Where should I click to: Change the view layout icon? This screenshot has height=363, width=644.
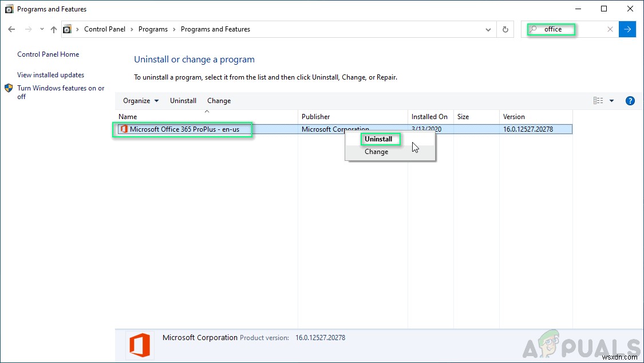click(598, 101)
